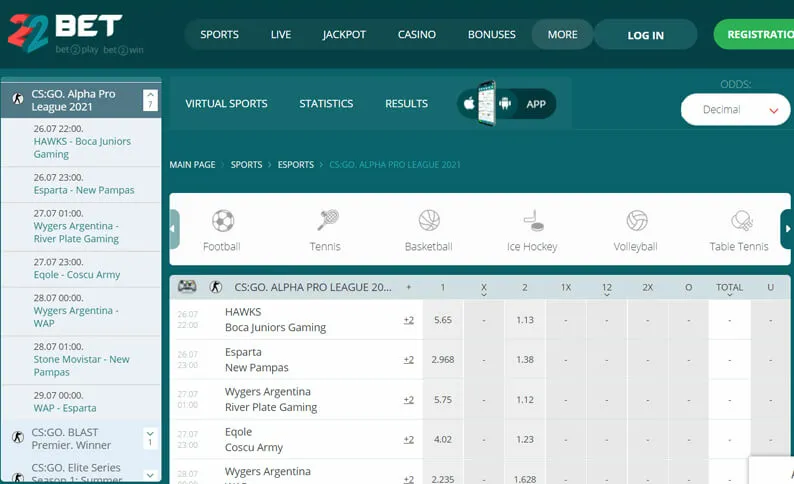
Task: Select the Ice Hockey icon
Action: pos(533,220)
